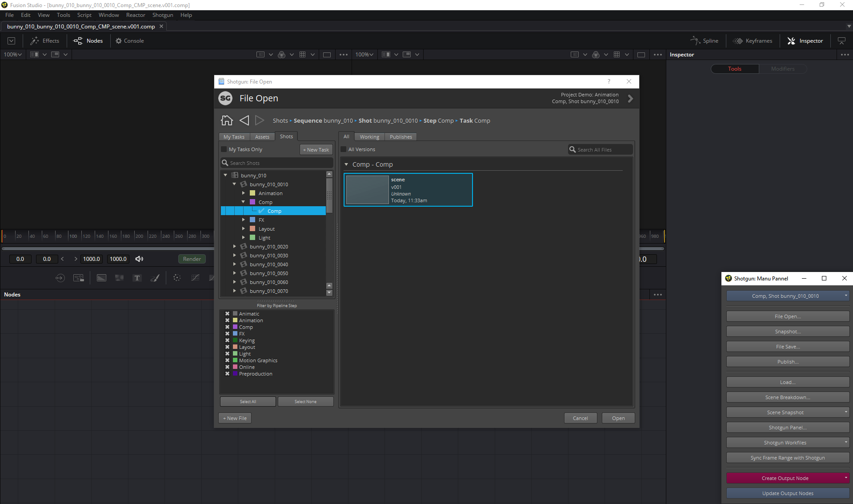Click the audio speaker icon in transport bar

(139, 259)
